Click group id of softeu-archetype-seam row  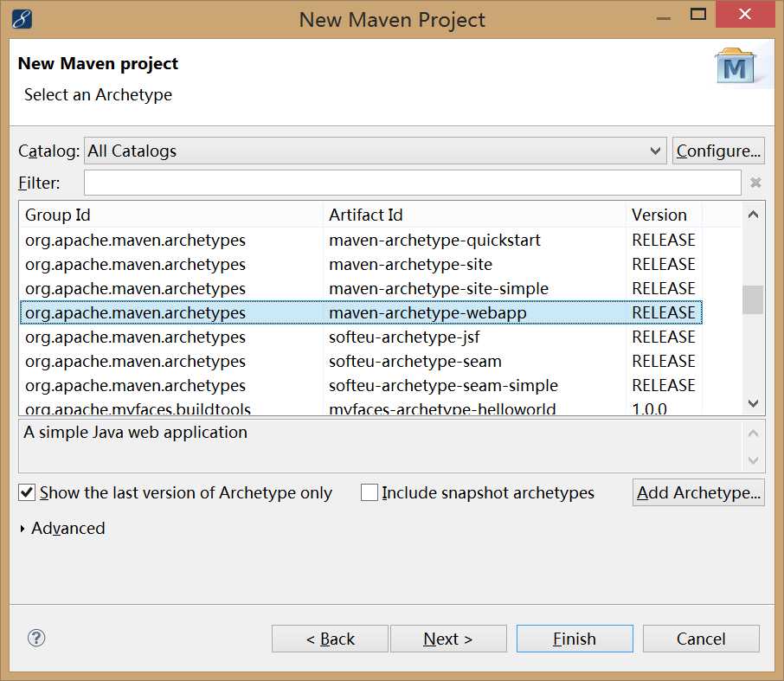135,361
